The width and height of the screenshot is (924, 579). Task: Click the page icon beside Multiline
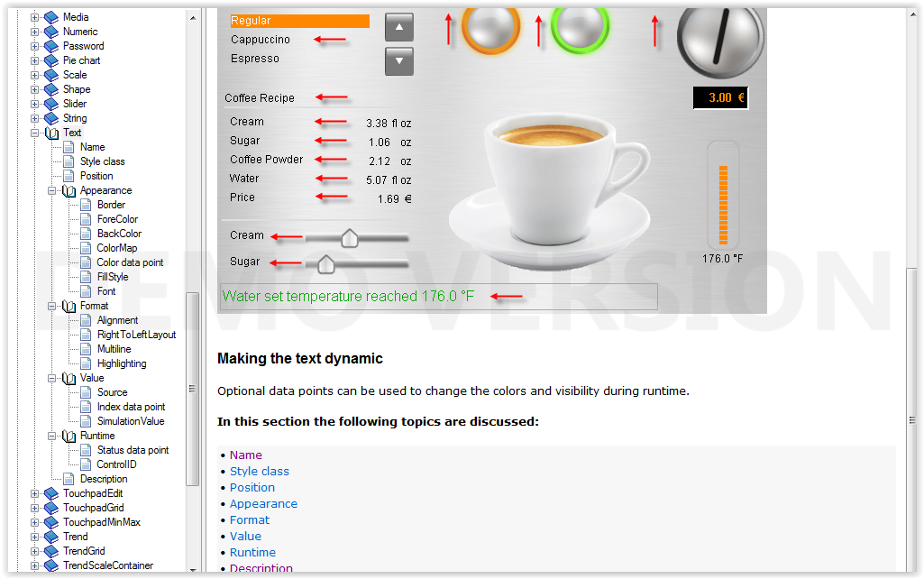pyautogui.click(x=85, y=349)
